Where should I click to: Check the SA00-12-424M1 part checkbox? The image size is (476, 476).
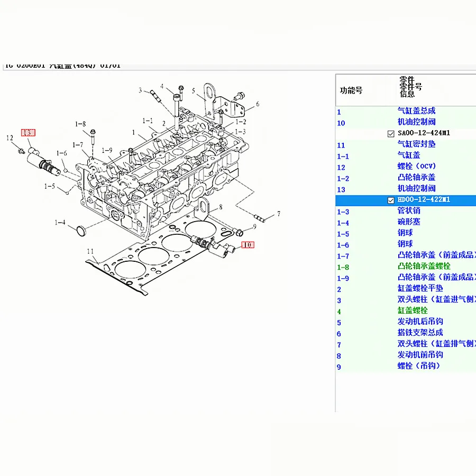coord(391,134)
